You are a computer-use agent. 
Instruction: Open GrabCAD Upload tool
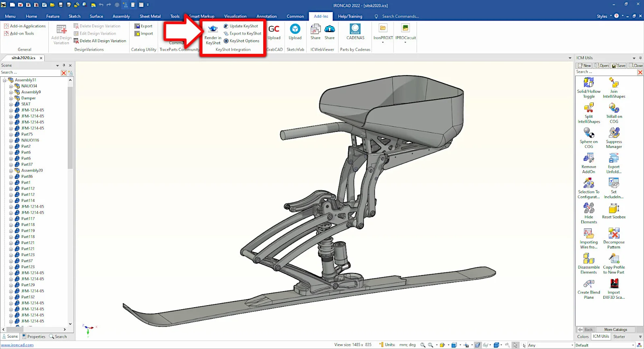click(274, 30)
